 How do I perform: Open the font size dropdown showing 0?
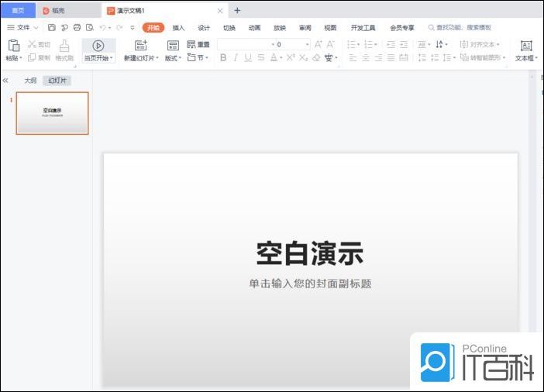click(307, 44)
